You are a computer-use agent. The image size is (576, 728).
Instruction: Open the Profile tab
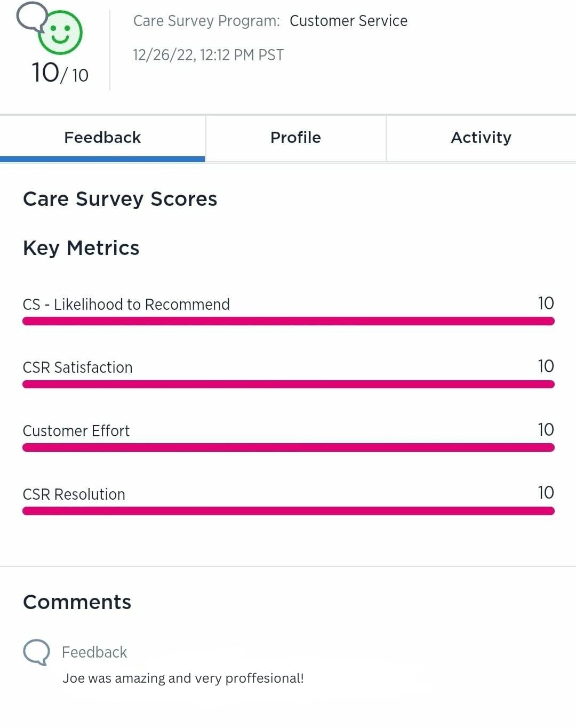point(295,138)
